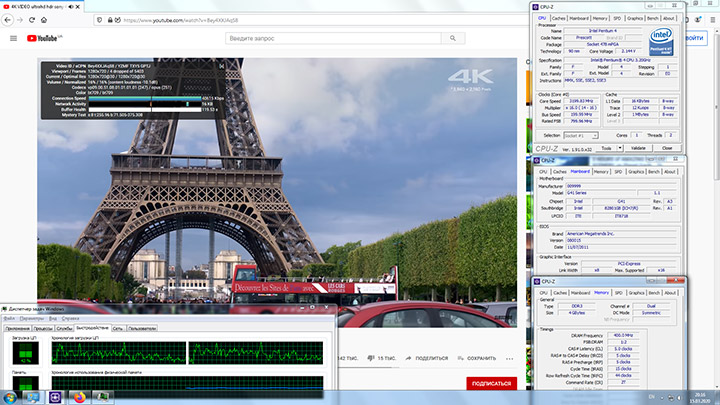This screenshot has width=720, height=405.
Task: Open the Справка menu in Task Manager
Action: point(70,318)
